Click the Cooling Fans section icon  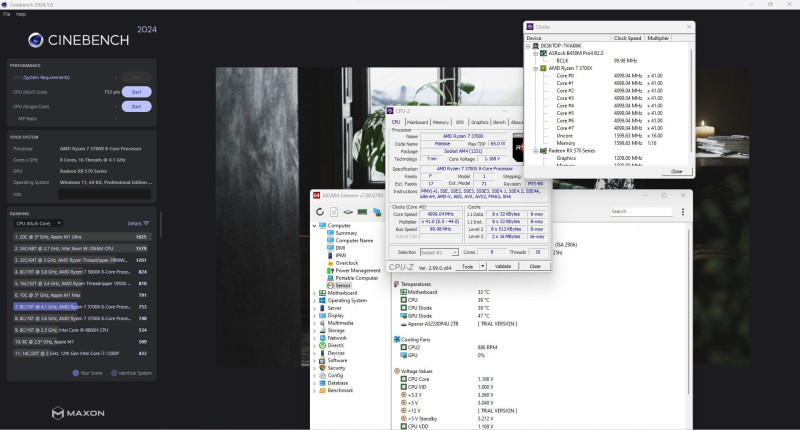[396, 339]
